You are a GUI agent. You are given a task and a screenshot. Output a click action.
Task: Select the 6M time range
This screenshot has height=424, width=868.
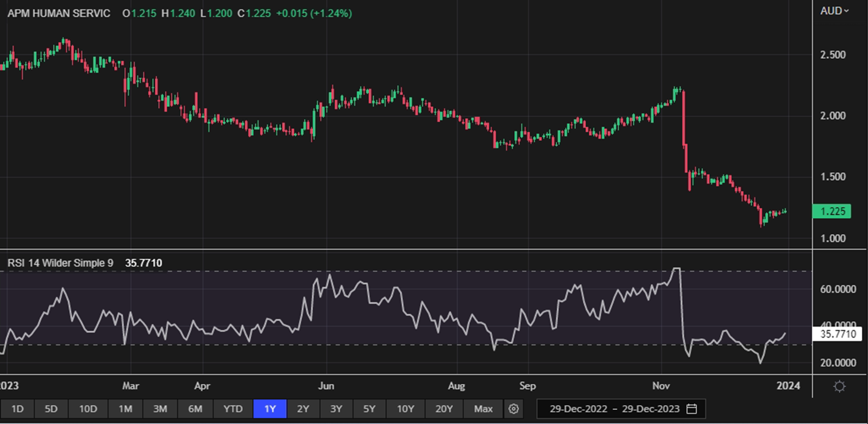click(x=195, y=409)
